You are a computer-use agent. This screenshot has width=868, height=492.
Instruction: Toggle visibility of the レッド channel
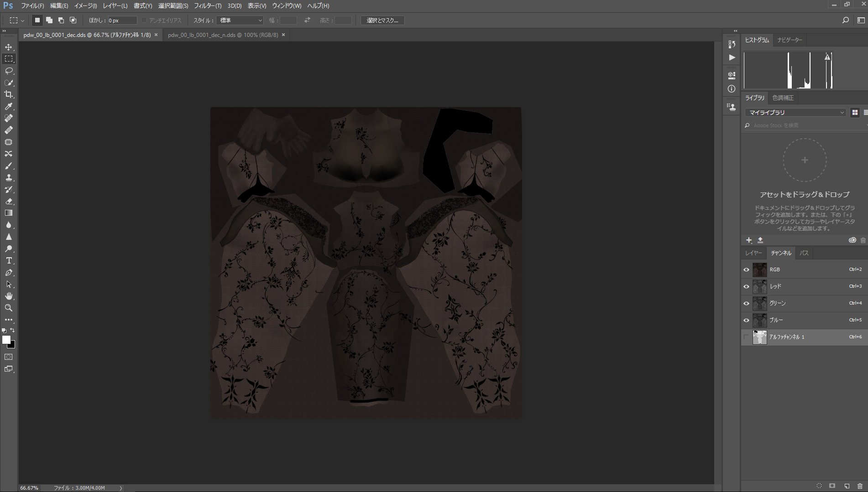(x=746, y=286)
